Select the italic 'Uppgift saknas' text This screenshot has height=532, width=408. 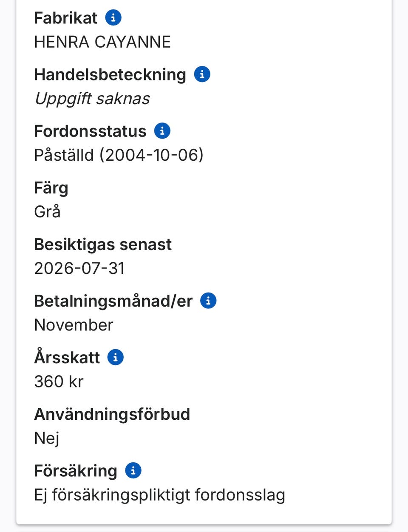tap(92, 99)
